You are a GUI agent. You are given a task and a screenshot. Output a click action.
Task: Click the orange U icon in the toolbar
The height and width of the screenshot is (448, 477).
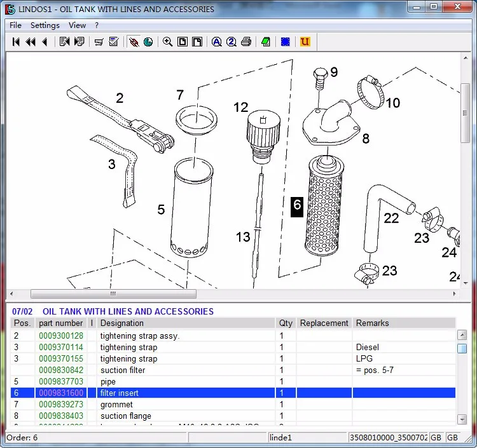(x=305, y=42)
